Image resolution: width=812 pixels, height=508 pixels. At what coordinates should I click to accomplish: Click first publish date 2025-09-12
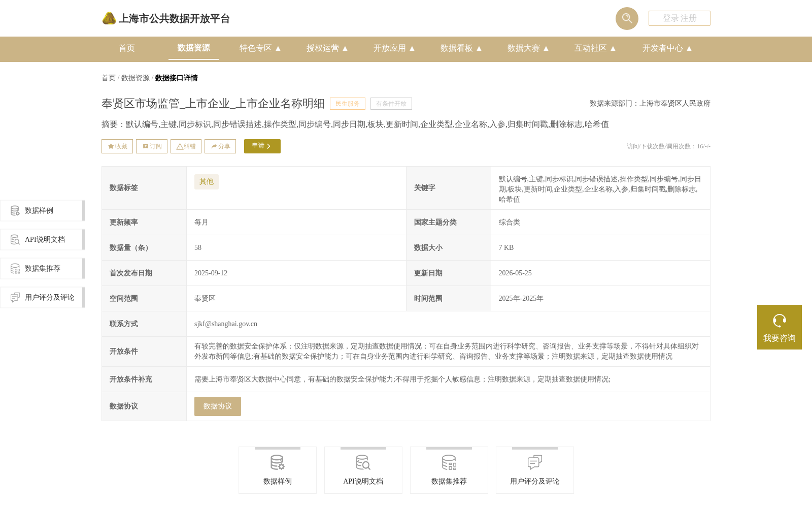tap(211, 273)
